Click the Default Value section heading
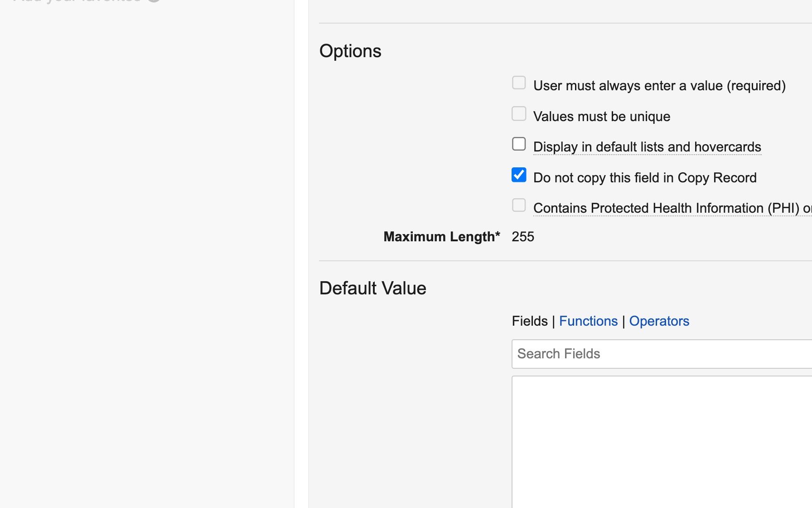The width and height of the screenshot is (812, 508). pyautogui.click(x=372, y=288)
